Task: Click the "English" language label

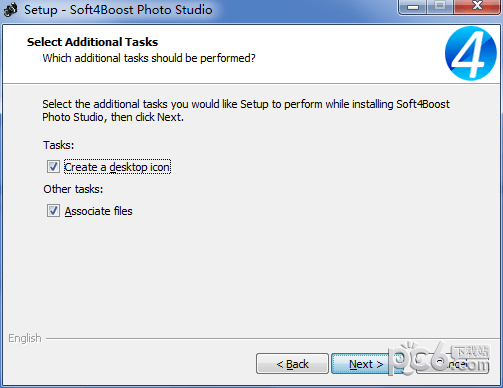Action: pos(25,338)
